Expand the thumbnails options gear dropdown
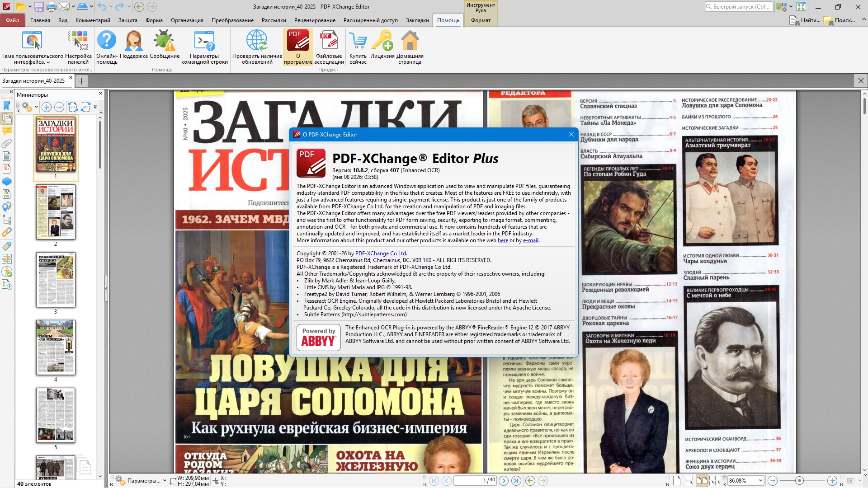This screenshot has width=868, height=488. coord(36,107)
